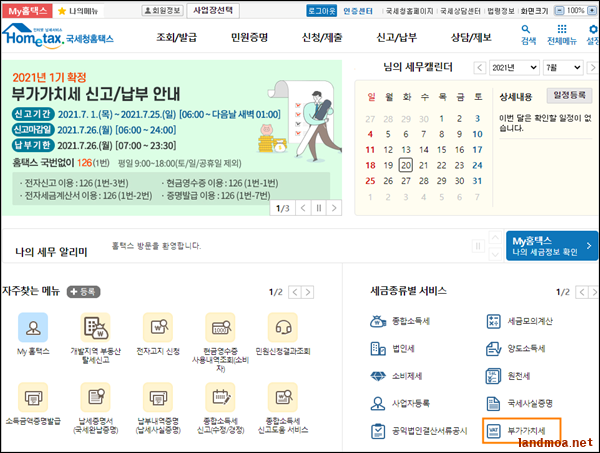Select 종합소득세 tax service

coord(400,321)
